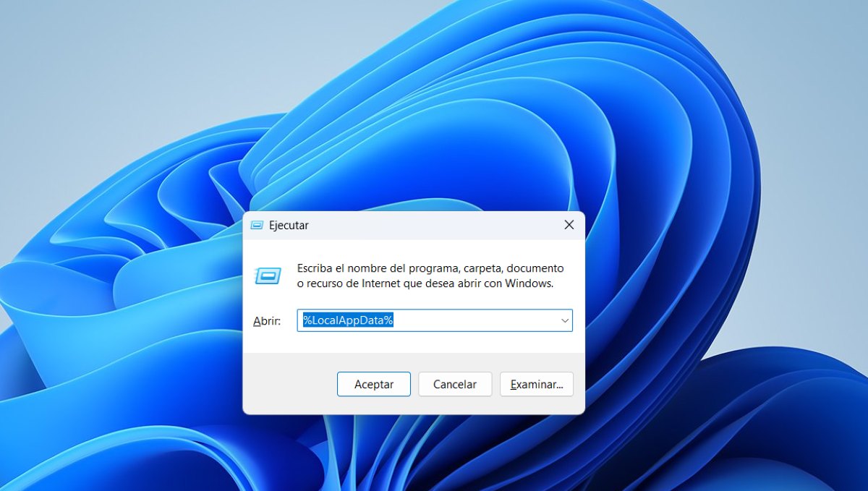Click the dialog instruction text area
This screenshot has width=868, height=491.
pos(430,276)
